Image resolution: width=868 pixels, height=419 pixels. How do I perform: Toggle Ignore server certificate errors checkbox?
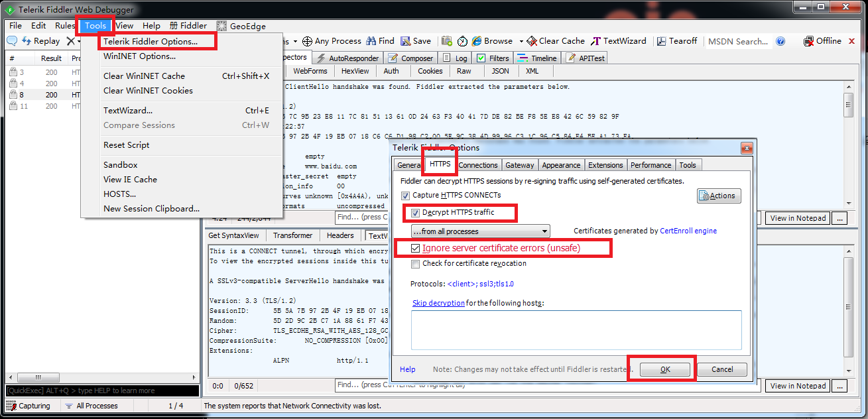(x=416, y=249)
